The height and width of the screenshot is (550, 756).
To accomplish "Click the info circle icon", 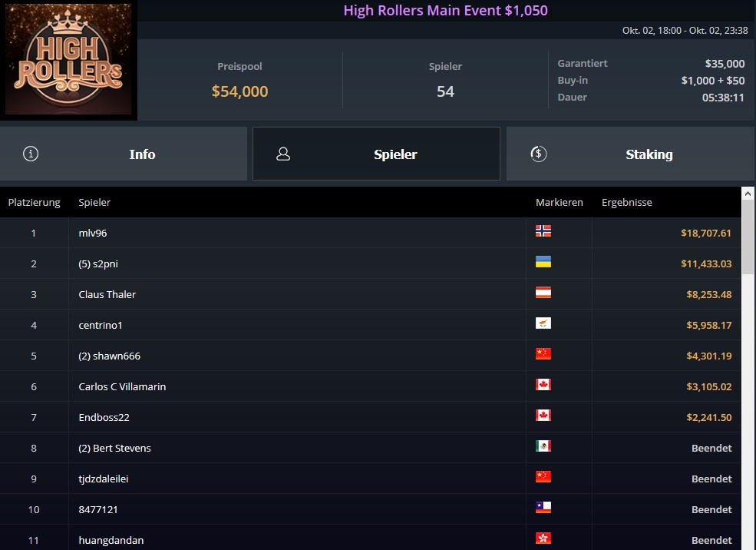I will [x=31, y=154].
